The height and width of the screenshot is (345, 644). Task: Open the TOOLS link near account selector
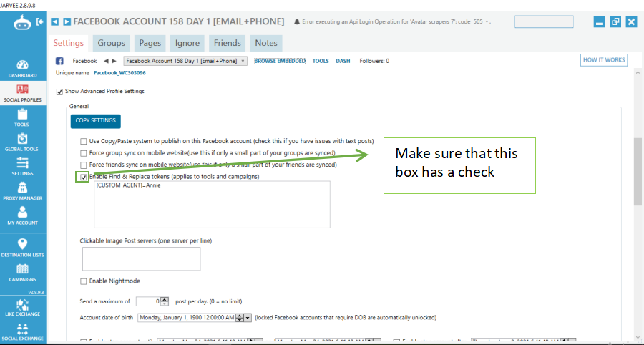321,61
